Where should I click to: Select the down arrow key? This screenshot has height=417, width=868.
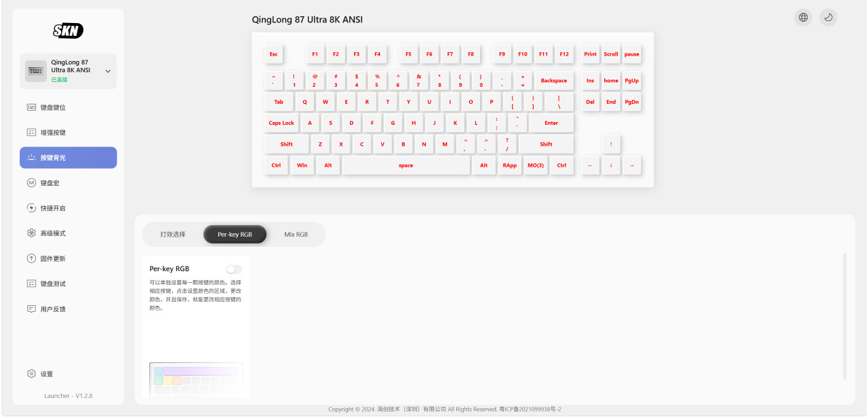pos(611,165)
